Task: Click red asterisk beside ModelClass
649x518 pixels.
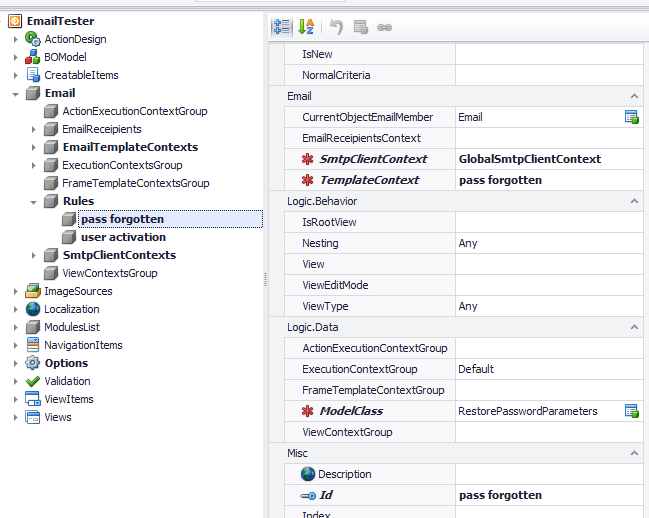Action: 308,411
